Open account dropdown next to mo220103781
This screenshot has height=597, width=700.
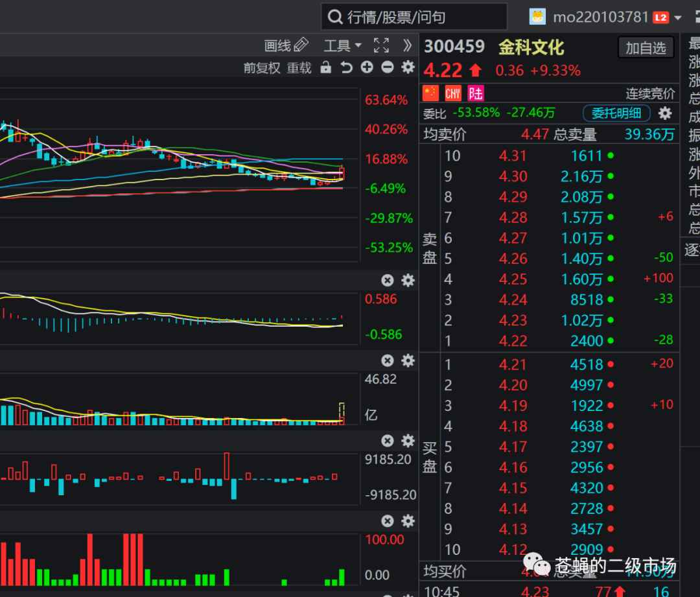tap(678, 18)
